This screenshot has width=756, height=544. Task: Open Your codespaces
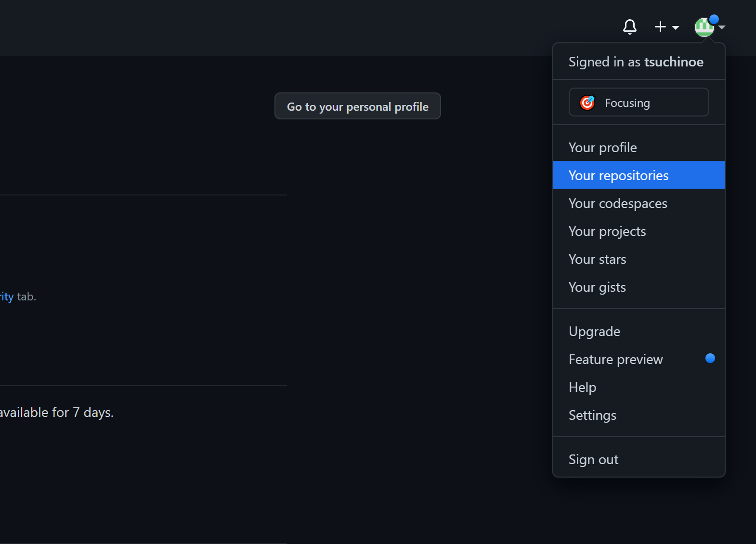click(x=639, y=203)
